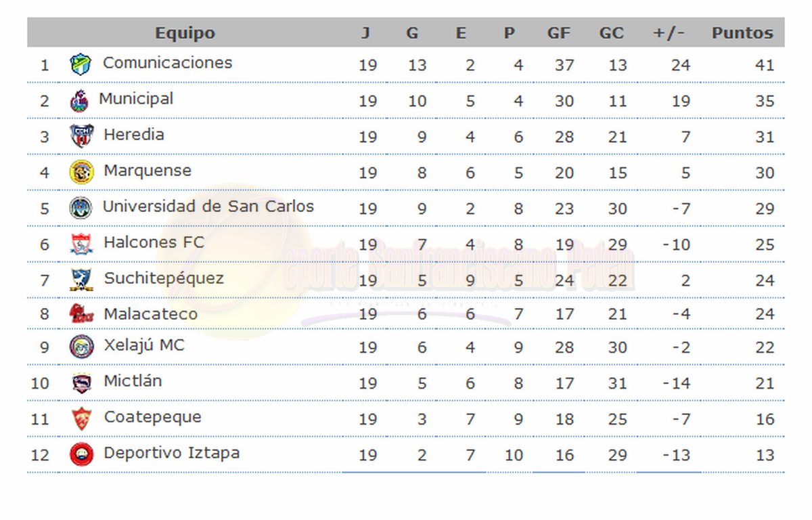Click Comunicaciones' 41 points value
The height and width of the screenshot is (520, 812).
coord(765,65)
